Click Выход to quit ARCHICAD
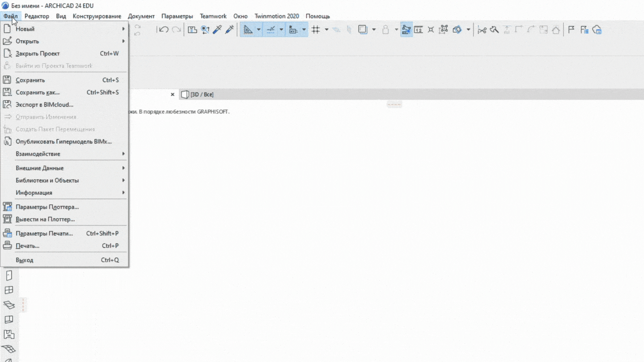Screen dimensions: 644x362 tap(25, 260)
